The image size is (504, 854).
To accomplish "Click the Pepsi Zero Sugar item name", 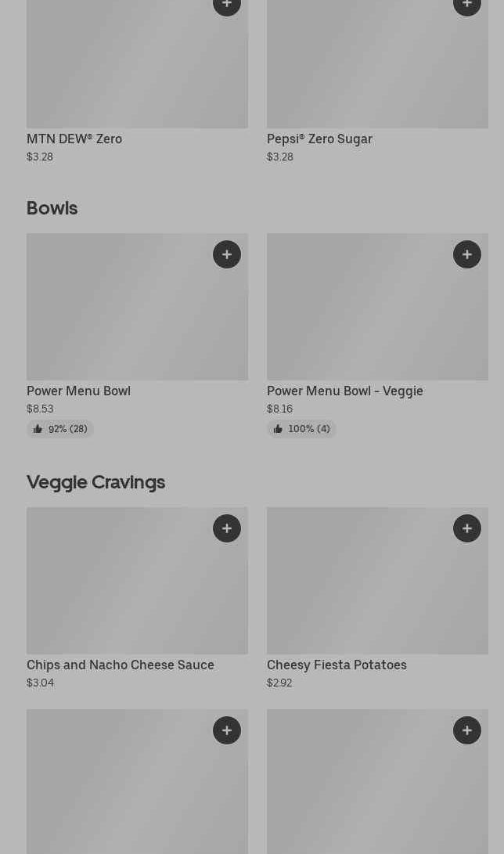I will [x=319, y=139].
